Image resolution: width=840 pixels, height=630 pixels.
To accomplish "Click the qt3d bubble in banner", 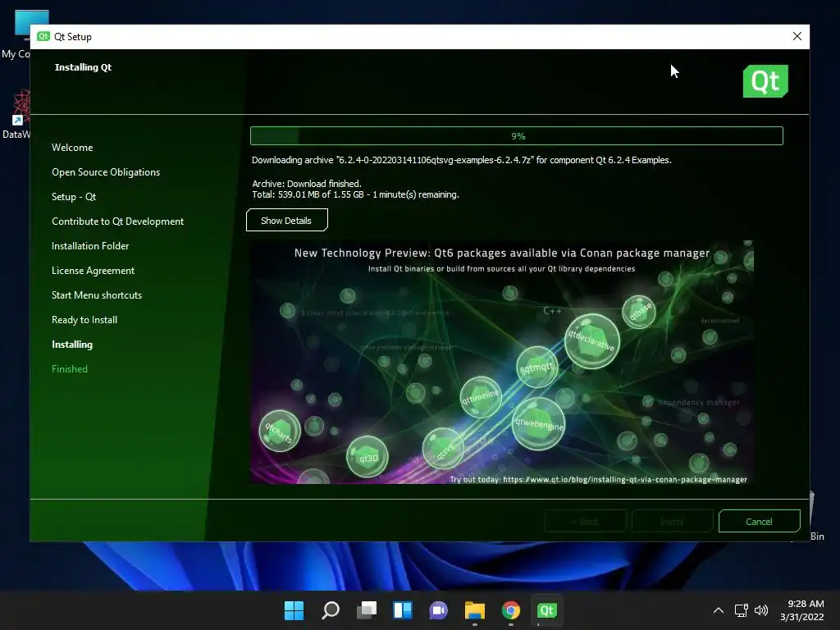I will point(367,457).
